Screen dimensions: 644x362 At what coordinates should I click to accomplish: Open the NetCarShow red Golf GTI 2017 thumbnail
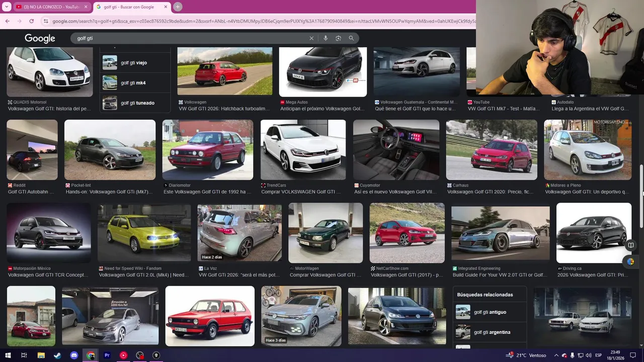pyautogui.click(x=407, y=233)
